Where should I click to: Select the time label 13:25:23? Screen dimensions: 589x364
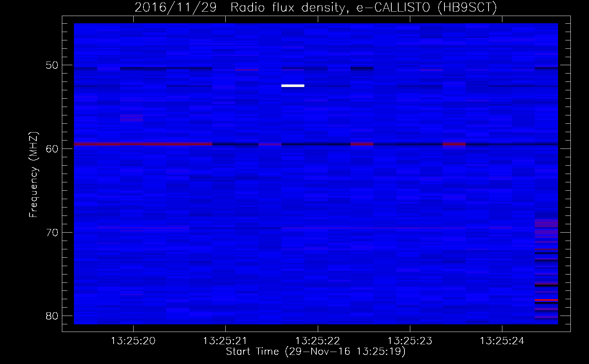pos(410,341)
